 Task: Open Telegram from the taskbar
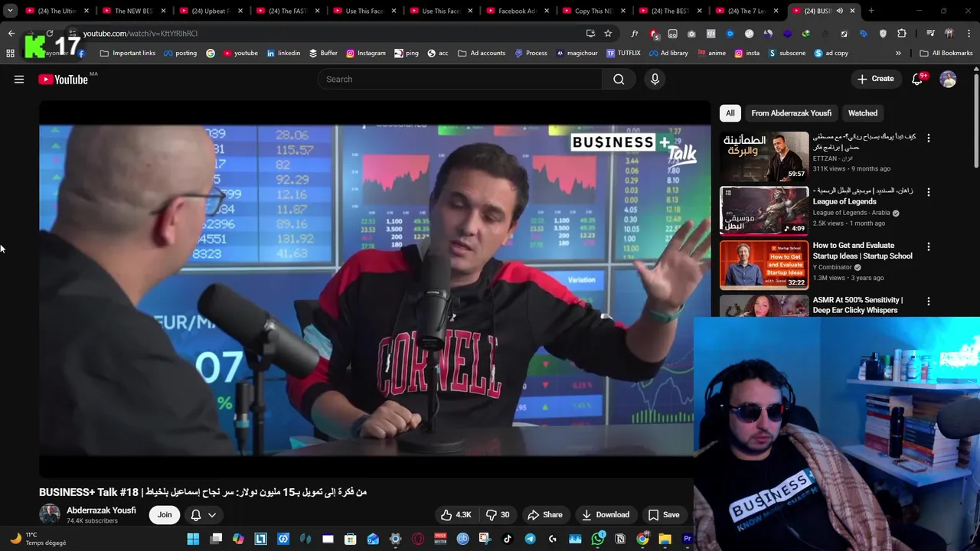530,539
